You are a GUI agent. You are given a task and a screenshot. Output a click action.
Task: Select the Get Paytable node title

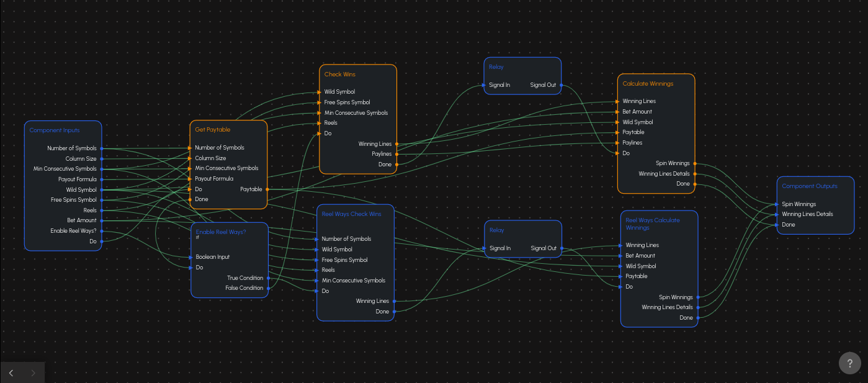coord(213,130)
